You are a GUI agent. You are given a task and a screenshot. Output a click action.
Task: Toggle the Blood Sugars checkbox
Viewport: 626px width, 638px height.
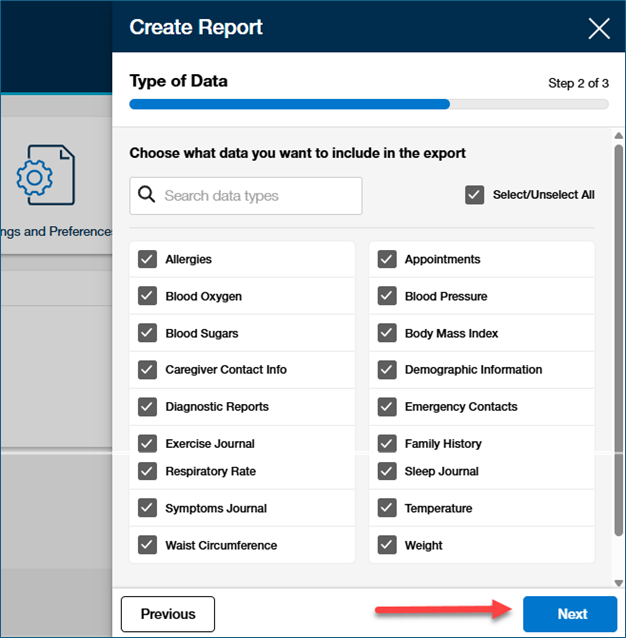click(x=148, y=333)
